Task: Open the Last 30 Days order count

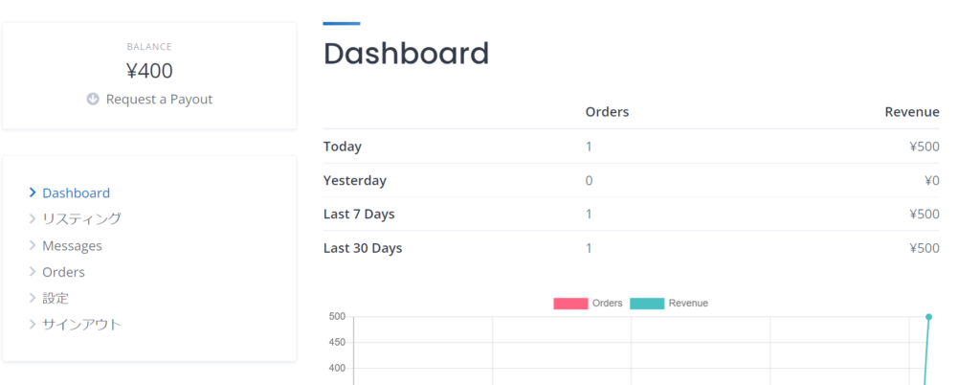Action: click(589, 248)
